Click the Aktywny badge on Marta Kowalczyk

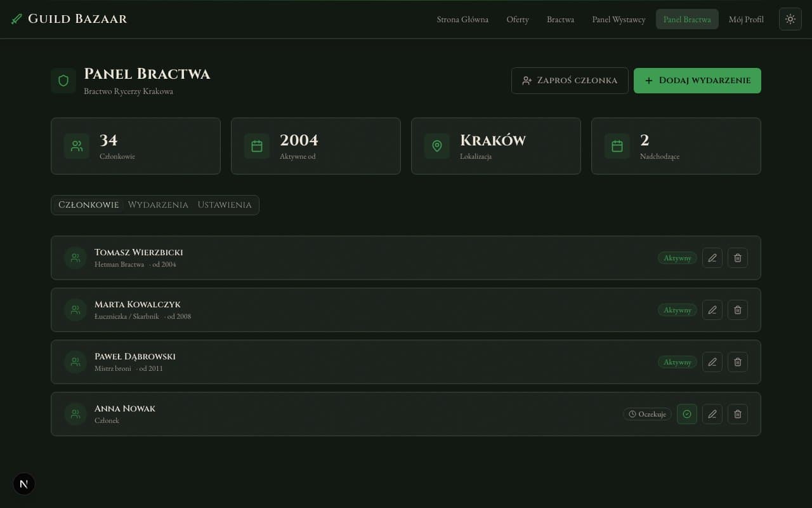[678, 310]
